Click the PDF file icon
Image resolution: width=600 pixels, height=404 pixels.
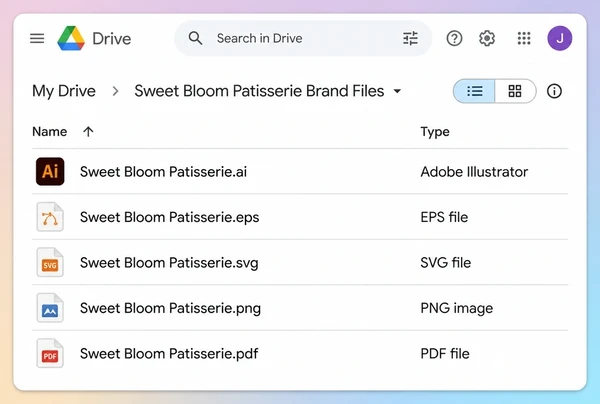tap(50, 354)
